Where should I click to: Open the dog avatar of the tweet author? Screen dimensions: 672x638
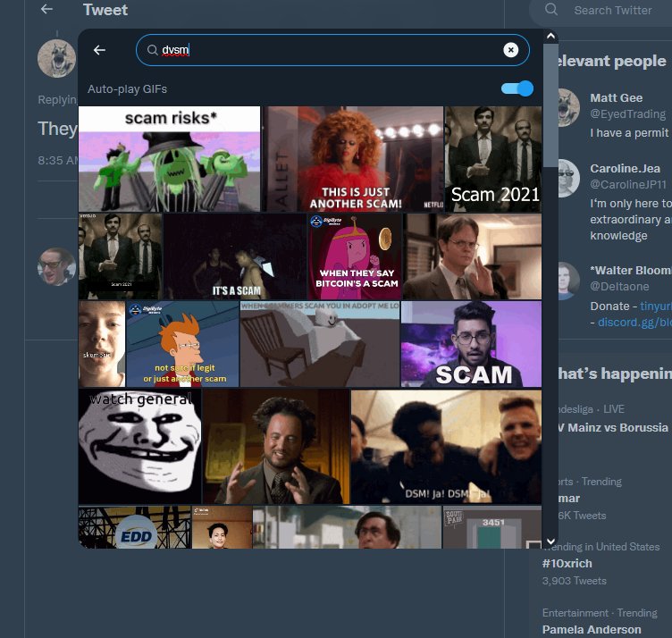(x=56, y=58)
